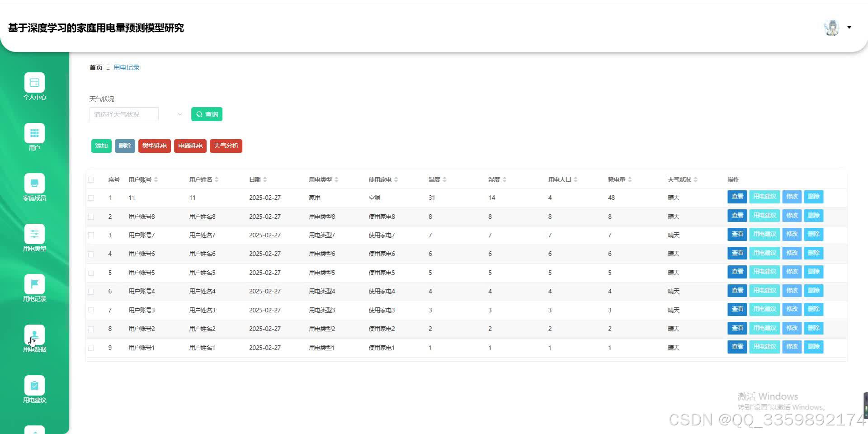Check the checkbox for 用户账号8 row
This screenshot has width=868, height=434.
tap(91, 217)
